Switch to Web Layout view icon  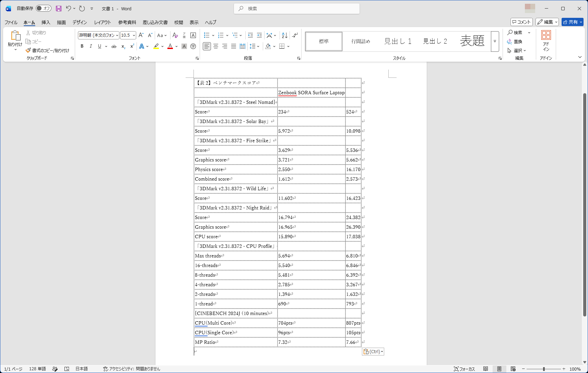(x=513, y=369)
